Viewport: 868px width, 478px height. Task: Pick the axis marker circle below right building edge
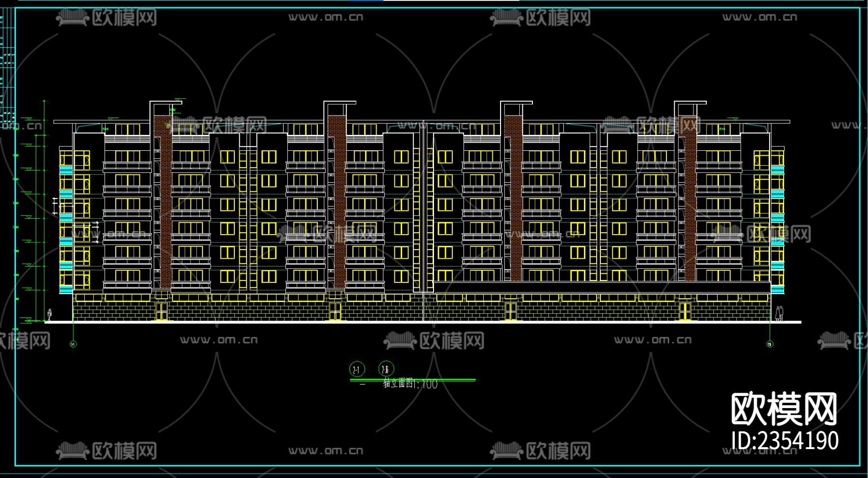[x=770, y=344]
